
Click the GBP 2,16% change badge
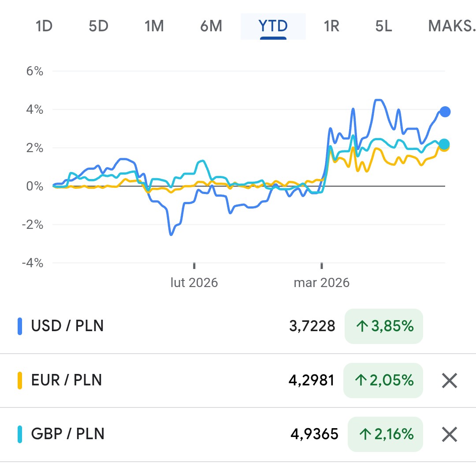tap(385, 434)
